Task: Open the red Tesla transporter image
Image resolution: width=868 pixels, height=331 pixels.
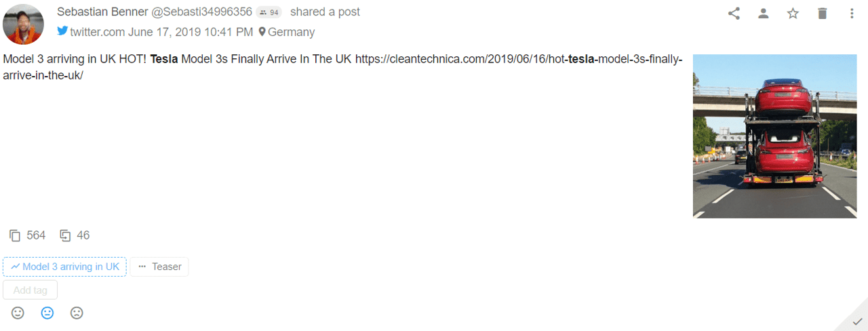Action: pyautogui.click(x=774, y=136)
